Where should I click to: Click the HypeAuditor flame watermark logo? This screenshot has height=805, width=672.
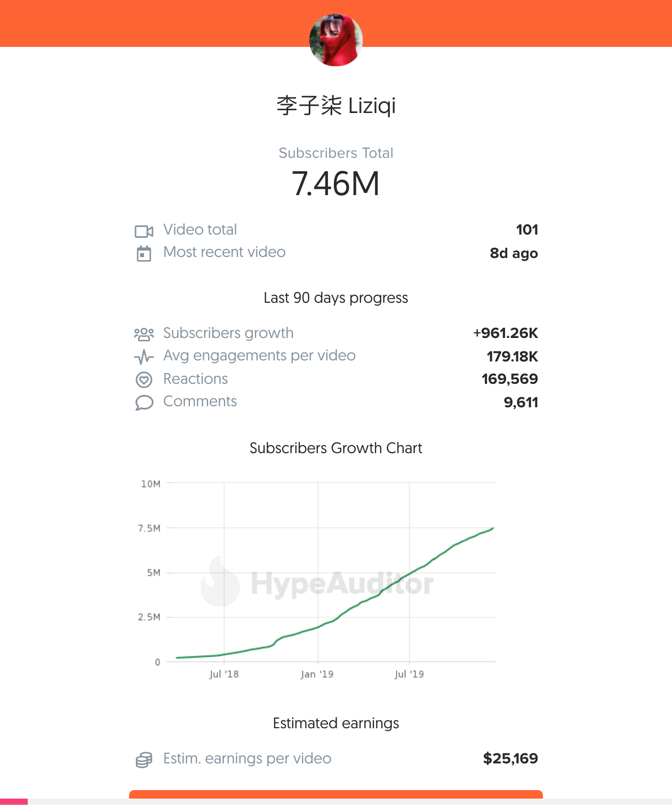point(220,583)
